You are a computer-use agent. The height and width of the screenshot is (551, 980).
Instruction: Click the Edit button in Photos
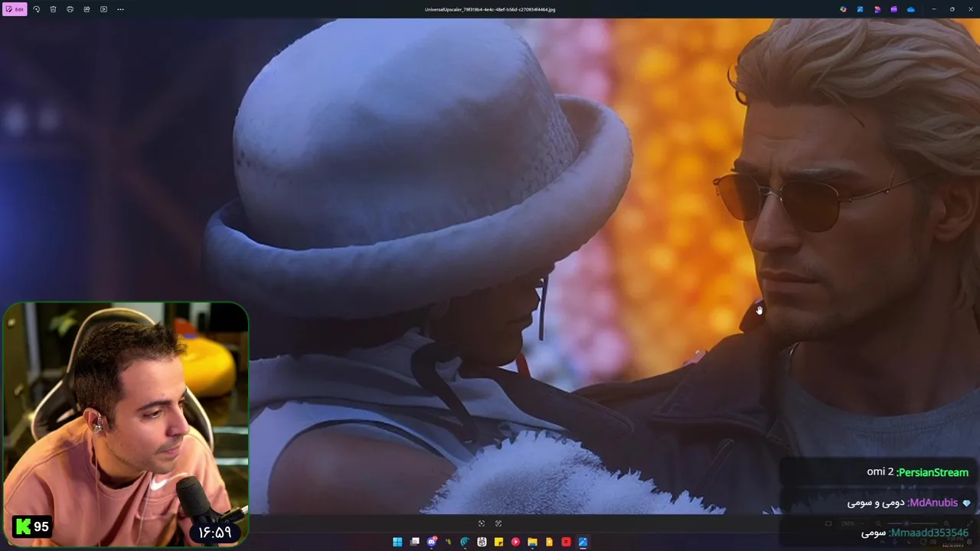(x=15, y=9)
